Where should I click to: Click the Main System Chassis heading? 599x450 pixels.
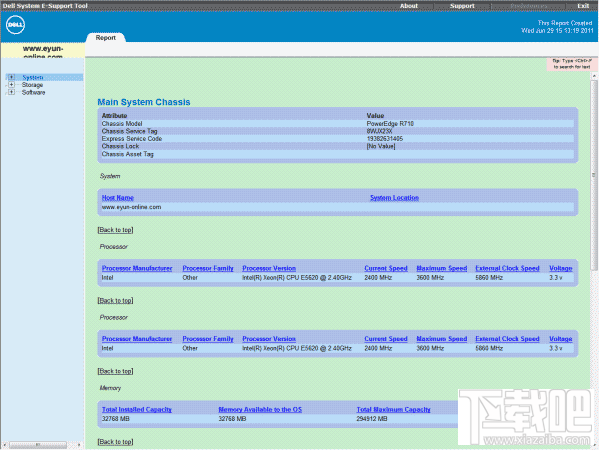(x=144, y=102)
